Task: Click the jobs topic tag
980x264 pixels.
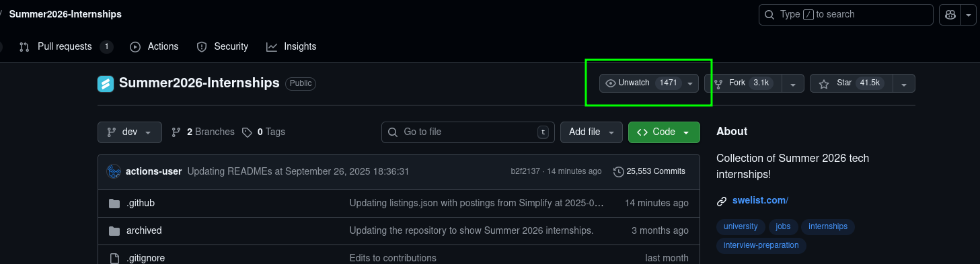Action: point(783,226)
